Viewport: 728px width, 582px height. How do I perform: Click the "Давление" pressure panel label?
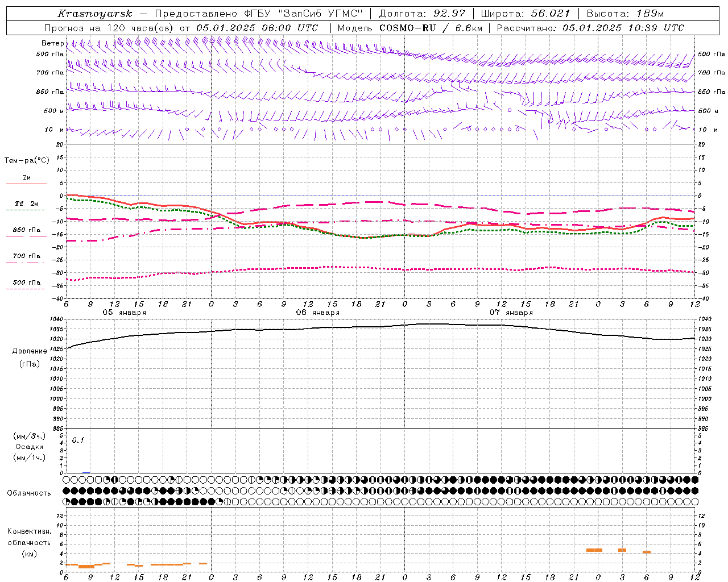[30, 351]
